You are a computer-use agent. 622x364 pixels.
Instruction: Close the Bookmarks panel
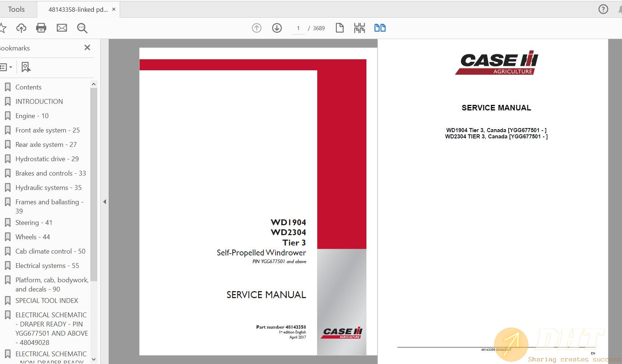[87, 47]
